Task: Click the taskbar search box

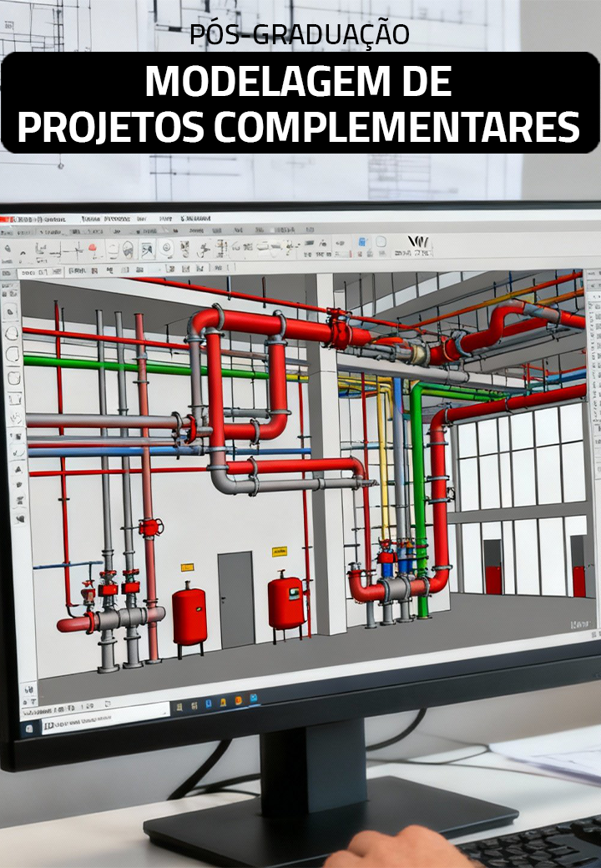Action: coord(105,719)
